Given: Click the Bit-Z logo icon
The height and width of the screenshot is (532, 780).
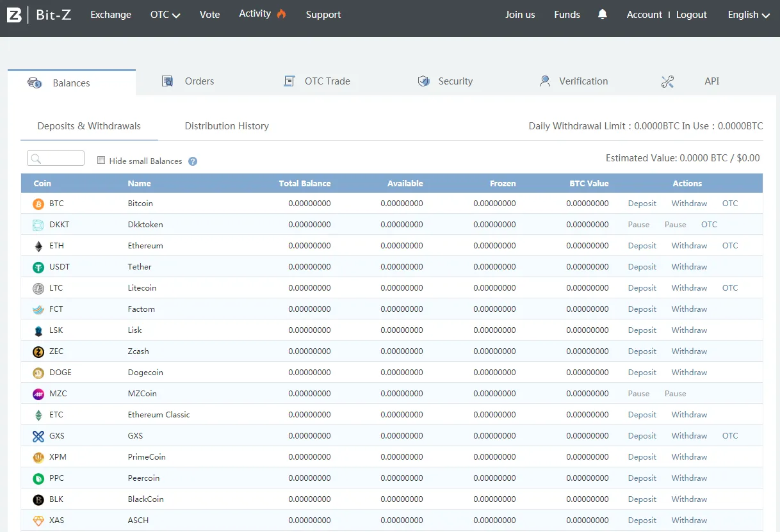Looking at the screenshot, I should 14,15.
